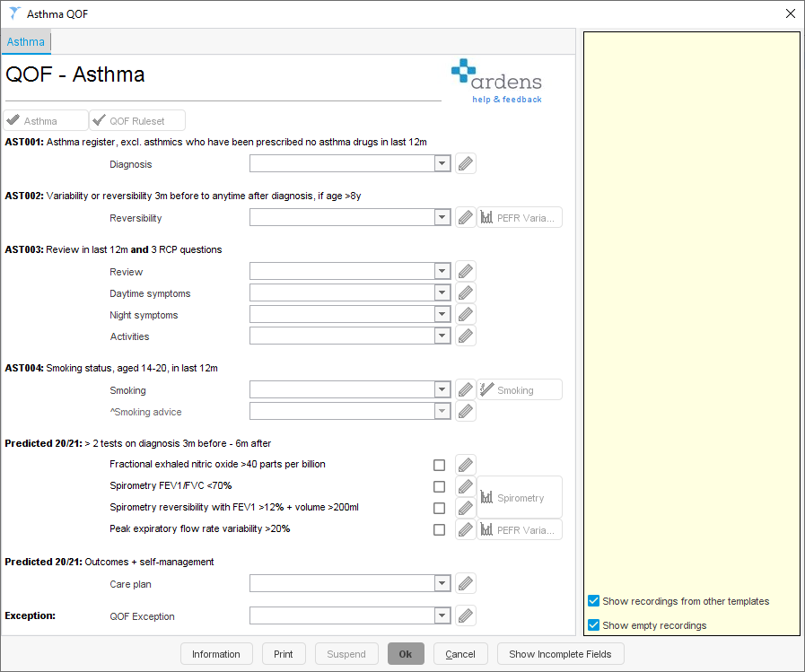Click the 'Exception:' label text
805x672 pixels.
click(x=30, y=615)
